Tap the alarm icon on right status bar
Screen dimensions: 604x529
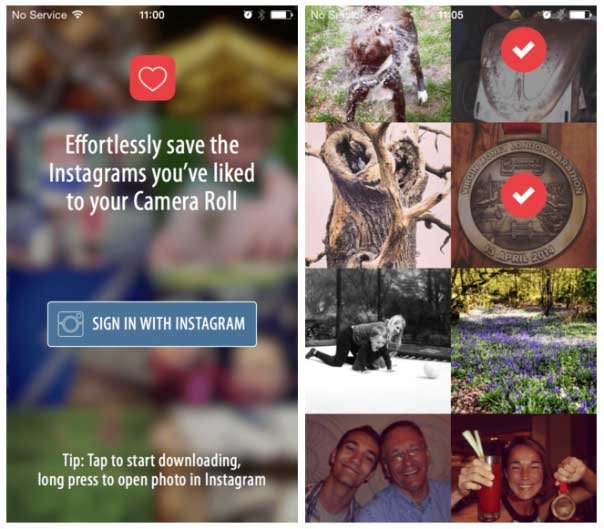[x=547, y=15]
